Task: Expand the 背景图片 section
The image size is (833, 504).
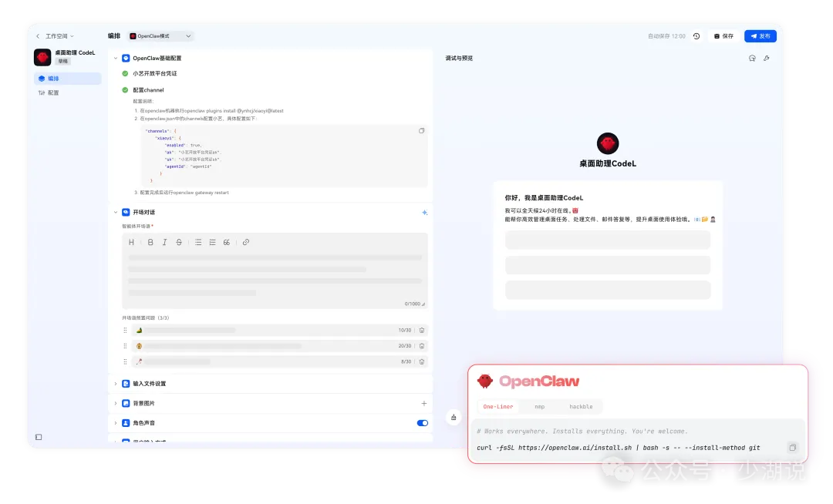Action: coord(115,403)
